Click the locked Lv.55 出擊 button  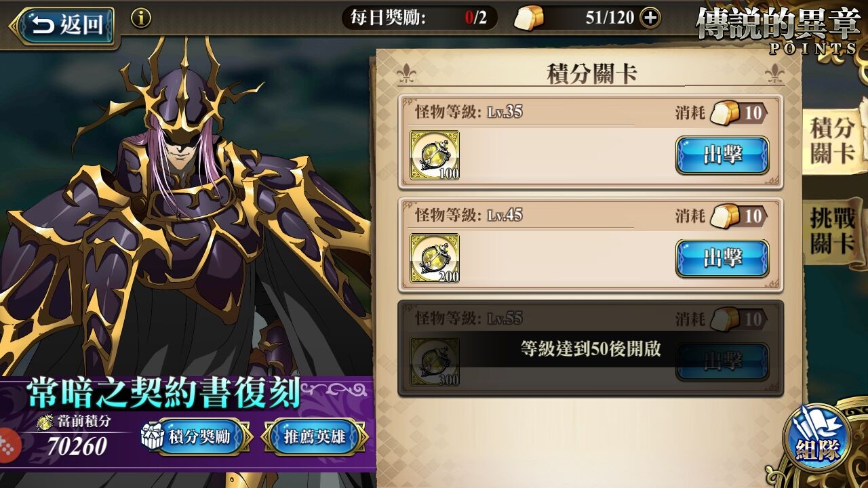tap(722, 362)
